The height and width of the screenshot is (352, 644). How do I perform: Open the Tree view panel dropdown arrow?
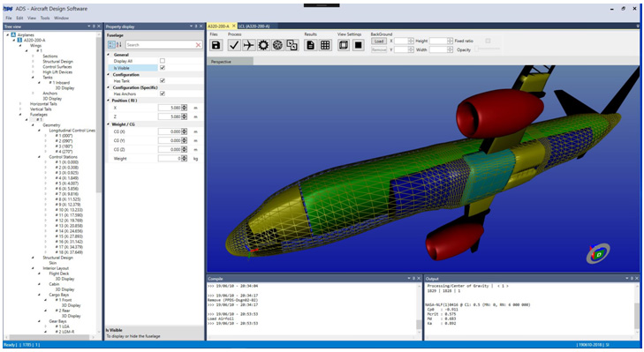coord(89,26)
